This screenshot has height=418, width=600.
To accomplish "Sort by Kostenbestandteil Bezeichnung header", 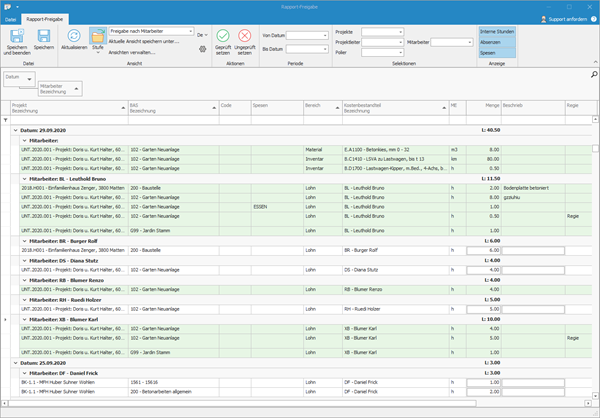I will (396, 108).
